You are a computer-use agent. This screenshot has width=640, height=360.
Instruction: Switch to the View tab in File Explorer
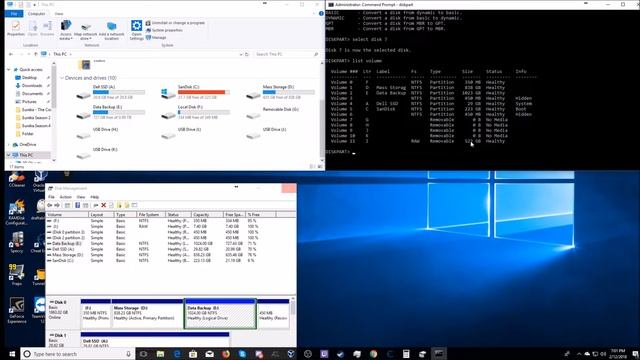pyautogui.click(x=59, y=13)
